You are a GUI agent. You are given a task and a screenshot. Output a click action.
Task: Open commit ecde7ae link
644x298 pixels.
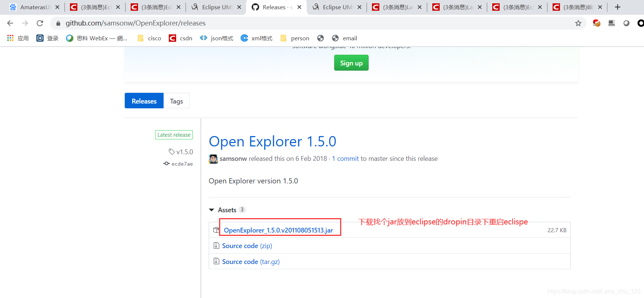pos(178,164)
